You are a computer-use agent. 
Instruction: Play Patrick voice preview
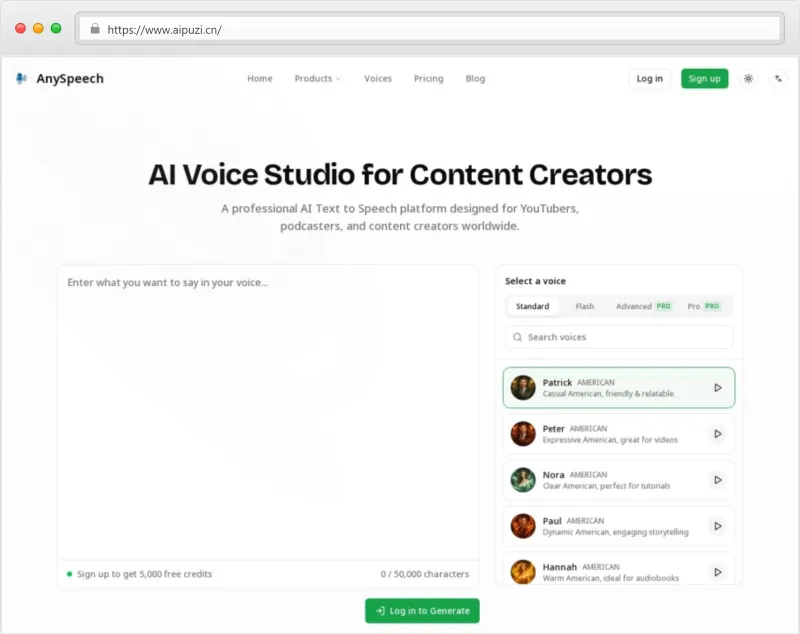click(x=717, y=388)
